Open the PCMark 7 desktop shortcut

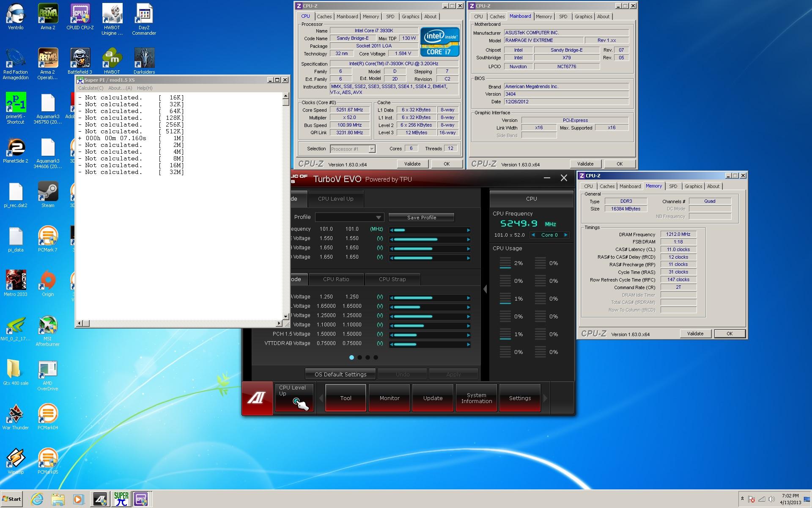click(x=48, y=239)
